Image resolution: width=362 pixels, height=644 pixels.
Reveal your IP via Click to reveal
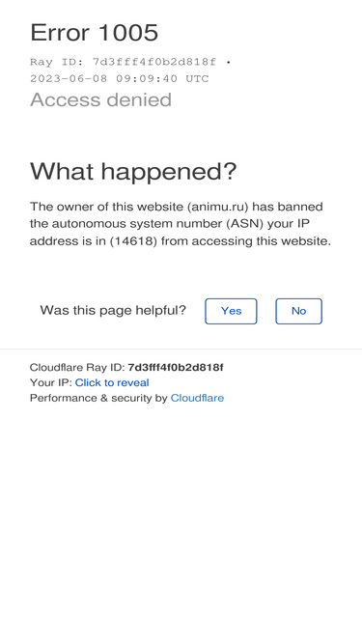point(112,382)
